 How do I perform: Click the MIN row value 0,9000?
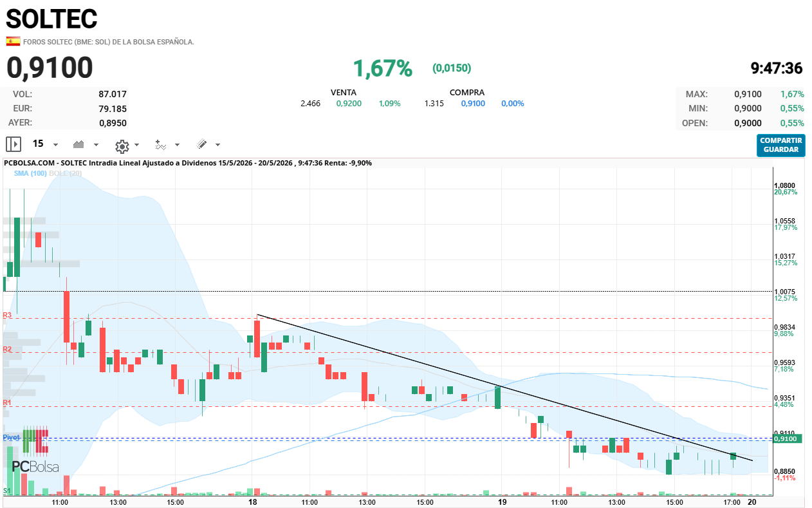click(x=748, y=108)
